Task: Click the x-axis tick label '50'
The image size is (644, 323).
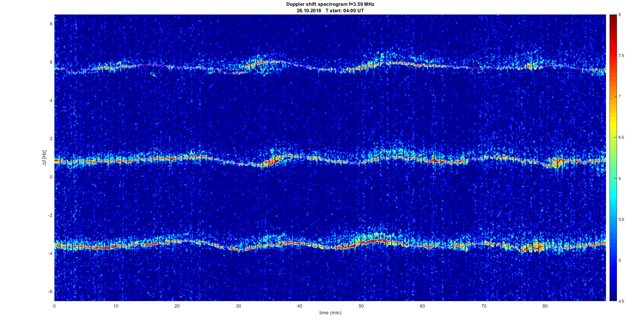Action: coord(361,306)
